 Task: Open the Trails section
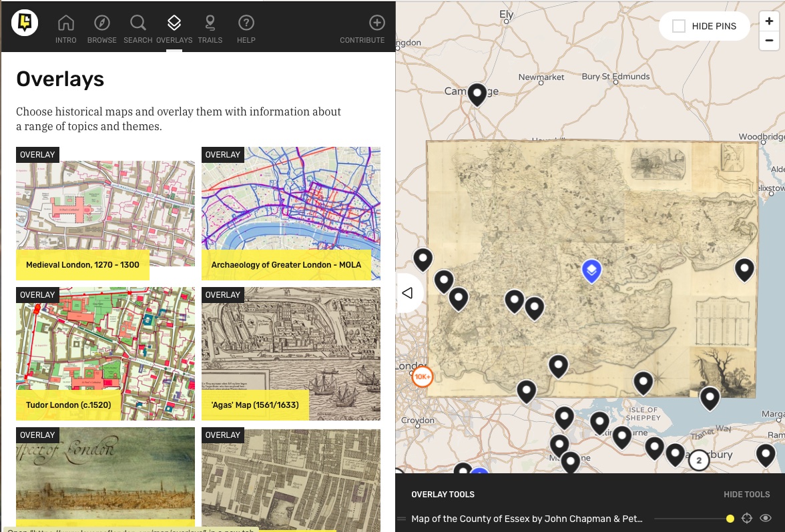point(210,27)
